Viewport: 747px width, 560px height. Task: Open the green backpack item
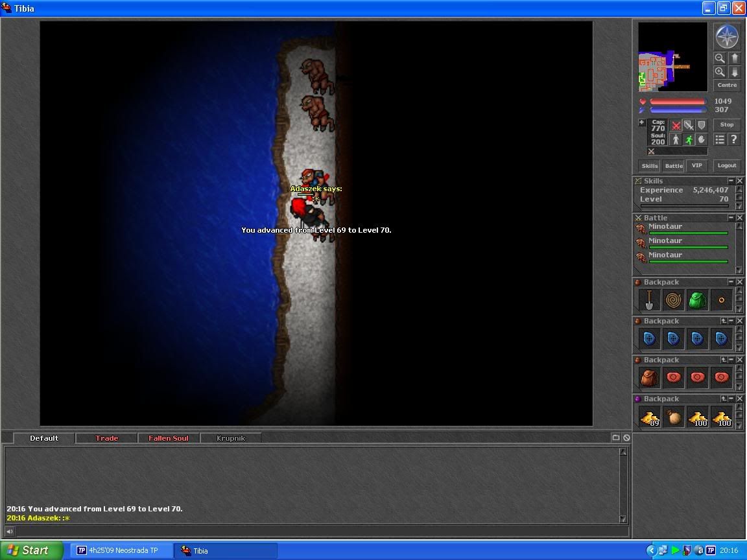point(698,300)
